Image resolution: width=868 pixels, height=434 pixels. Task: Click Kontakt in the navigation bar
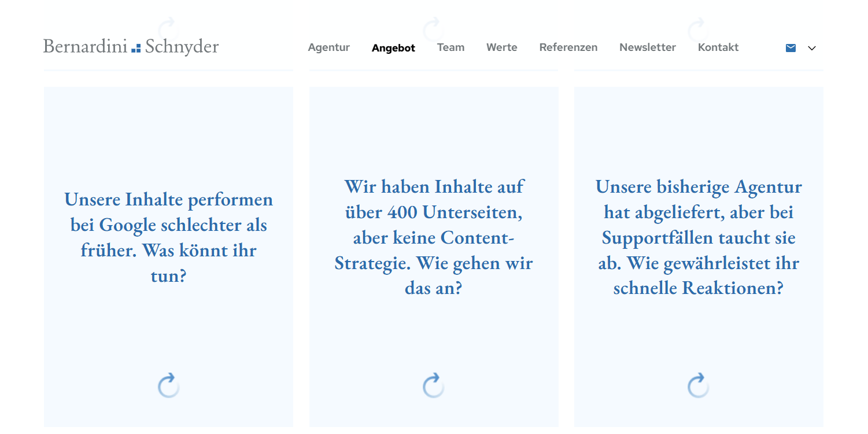click(718, 47)
